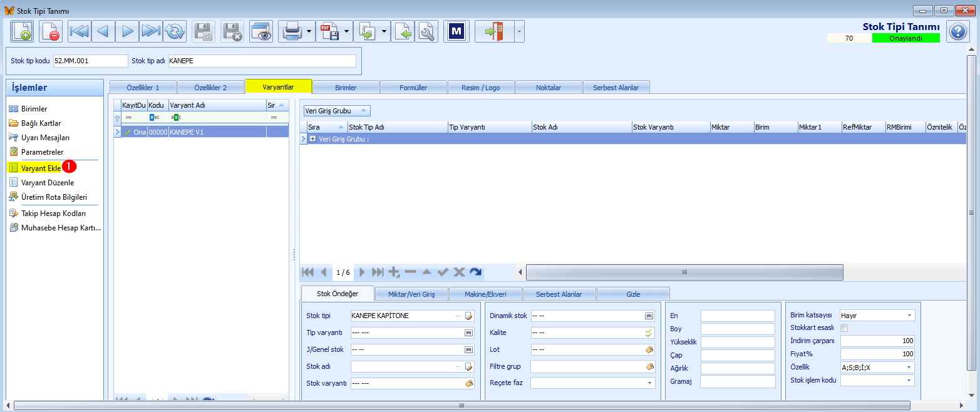
Task: Click the grid horizontal scrollbar thumb
Action: pos(684,272)
